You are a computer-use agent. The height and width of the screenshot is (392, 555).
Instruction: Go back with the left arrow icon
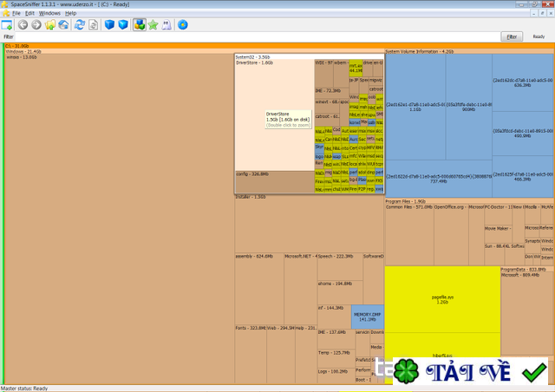(23, 25)
